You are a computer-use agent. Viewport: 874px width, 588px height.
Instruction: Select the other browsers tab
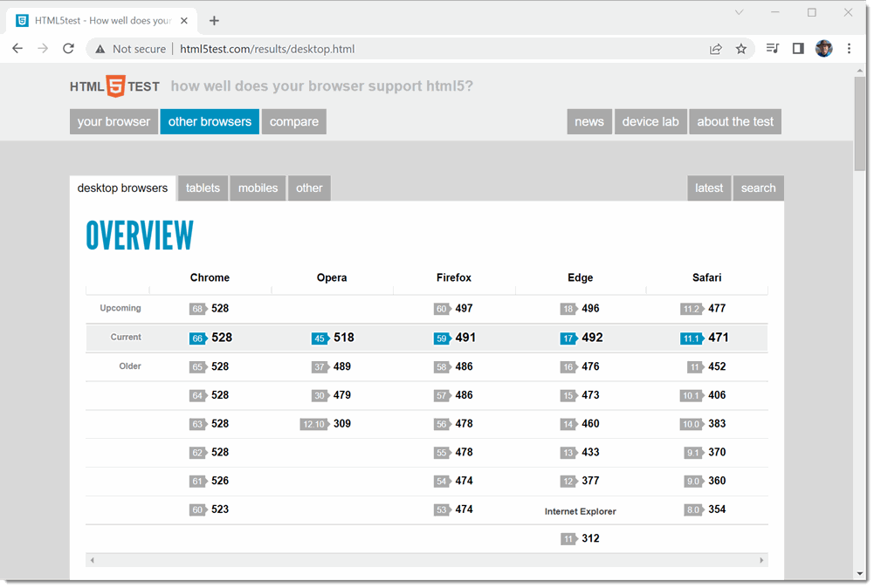(210, 121)
